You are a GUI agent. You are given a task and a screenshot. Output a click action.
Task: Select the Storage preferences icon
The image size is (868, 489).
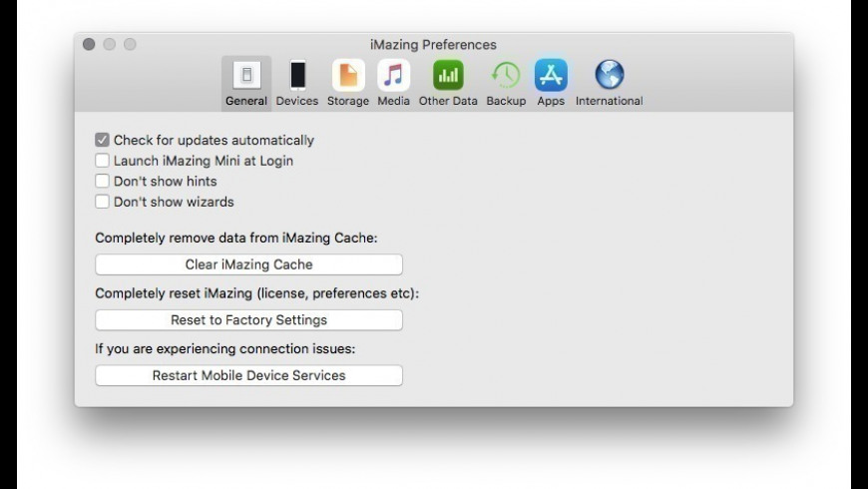tap(348, 76)
